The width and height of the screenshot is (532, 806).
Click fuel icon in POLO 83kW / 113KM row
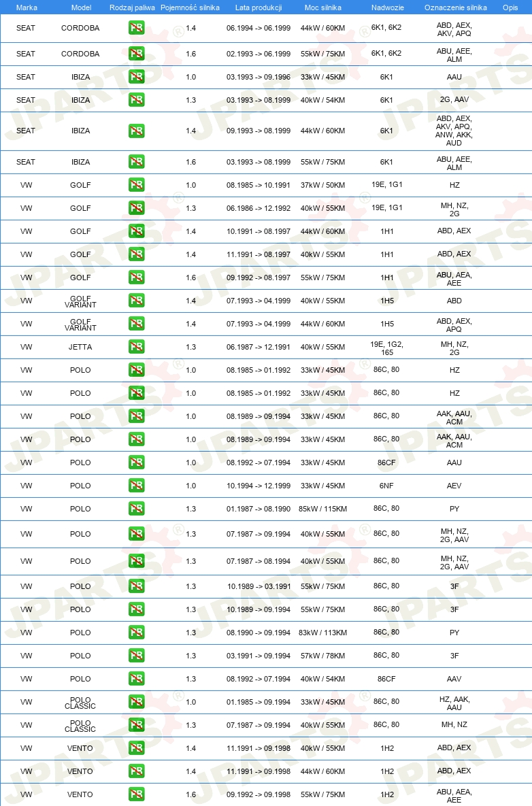[136, 633]
